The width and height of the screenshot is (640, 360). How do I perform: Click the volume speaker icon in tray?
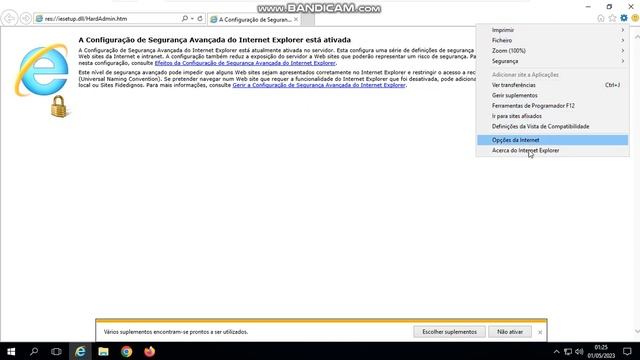pyautogui.click(x=579, y=352)
